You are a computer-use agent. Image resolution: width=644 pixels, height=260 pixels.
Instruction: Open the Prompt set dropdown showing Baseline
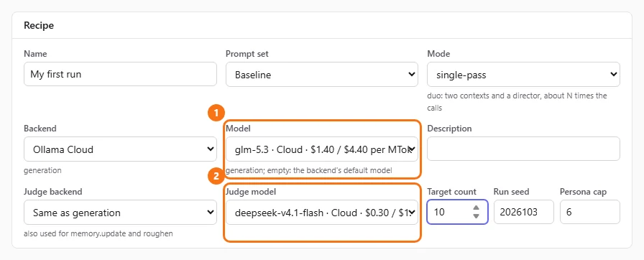[x=321, y=74]
